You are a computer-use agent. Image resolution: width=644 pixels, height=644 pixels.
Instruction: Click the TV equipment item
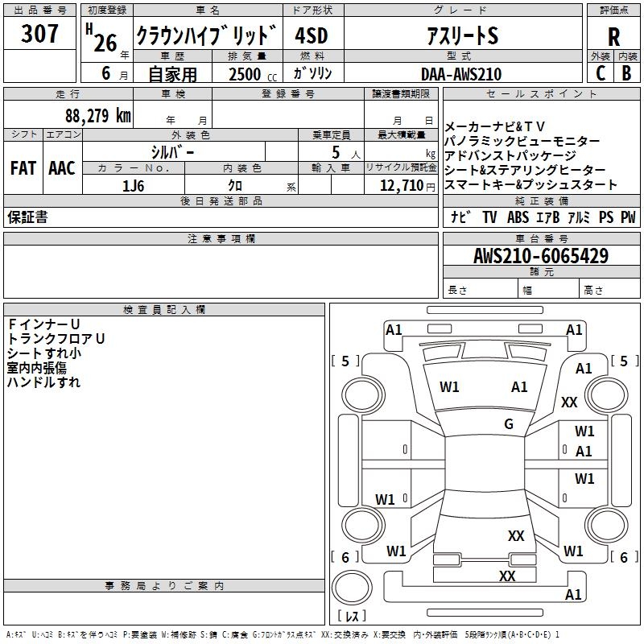coord(489,217)
